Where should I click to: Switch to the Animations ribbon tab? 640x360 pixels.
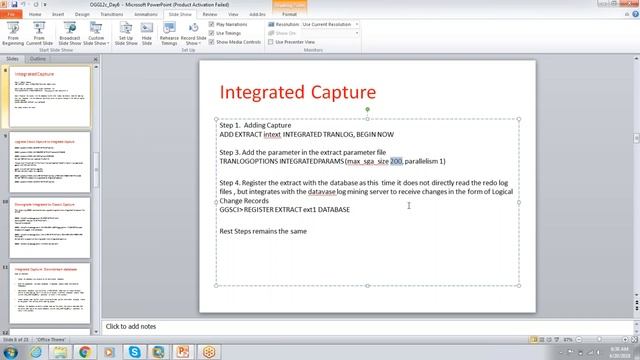(146, 14)
